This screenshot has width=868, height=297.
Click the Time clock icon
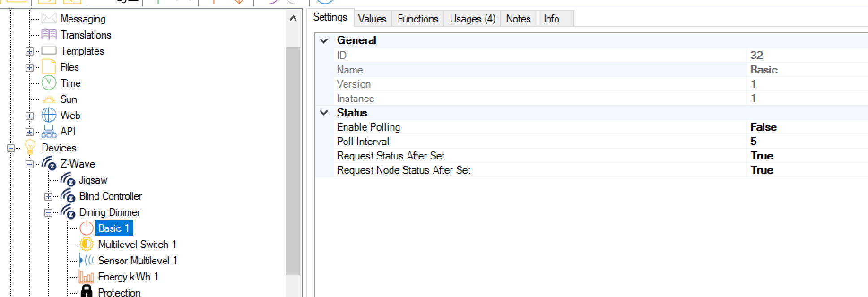coord(49,83)
